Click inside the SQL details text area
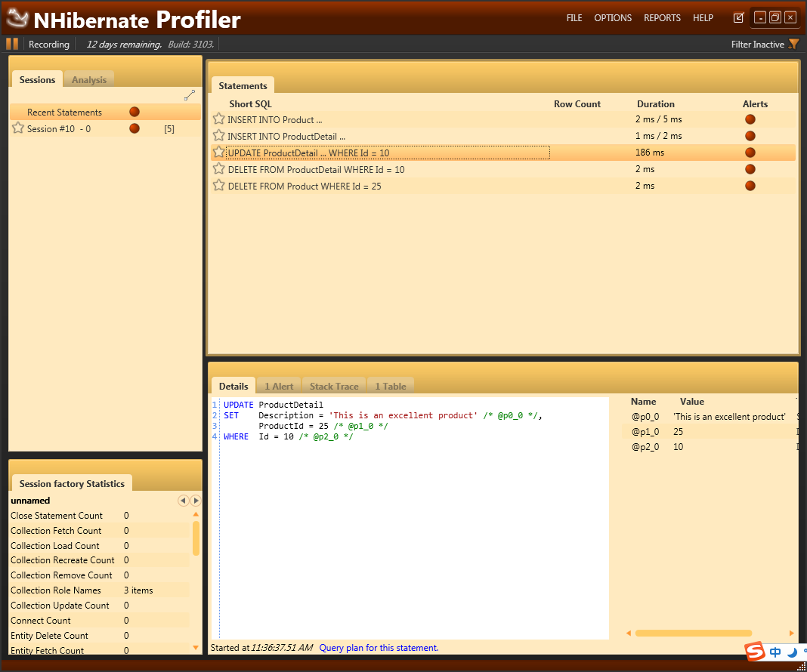Screen dimensions: 807x672 click(410, 518)
